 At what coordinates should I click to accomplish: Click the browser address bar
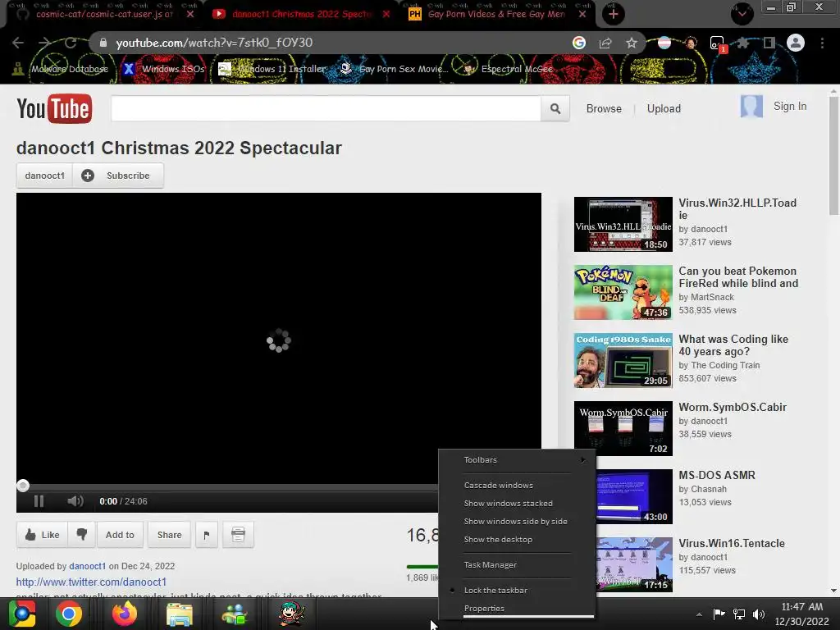tap(332, 43)
